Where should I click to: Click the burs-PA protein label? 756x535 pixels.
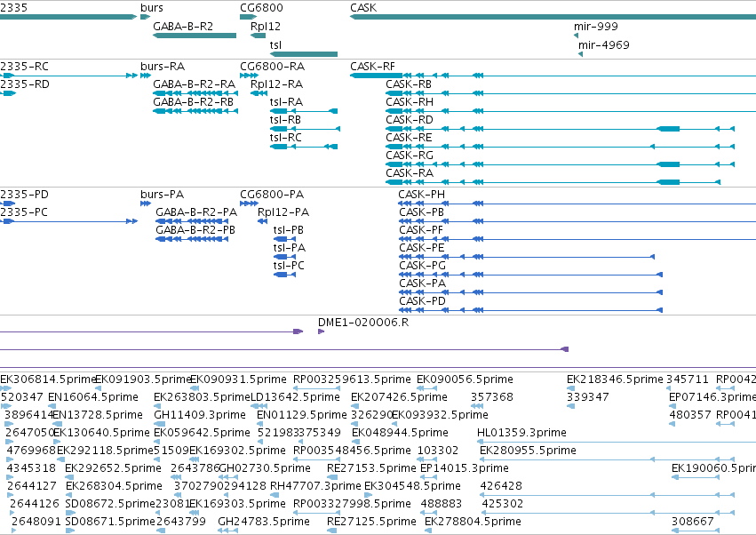tap(162, 195)
